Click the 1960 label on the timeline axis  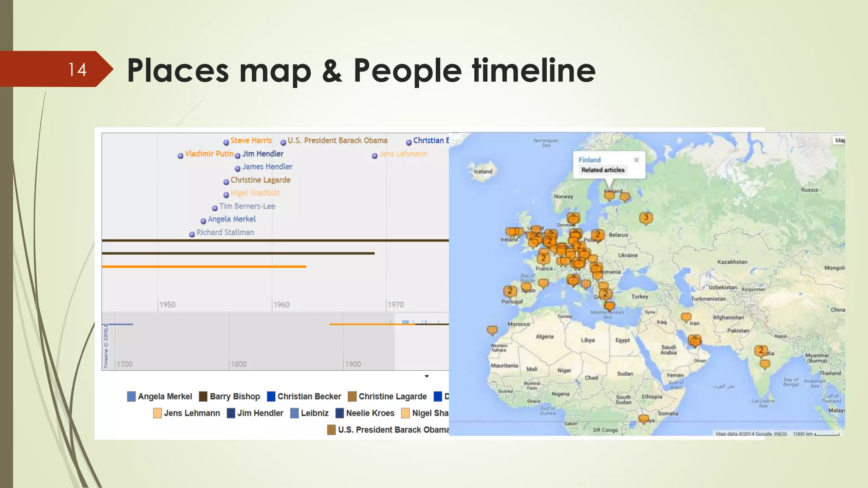tap(281, 305)
